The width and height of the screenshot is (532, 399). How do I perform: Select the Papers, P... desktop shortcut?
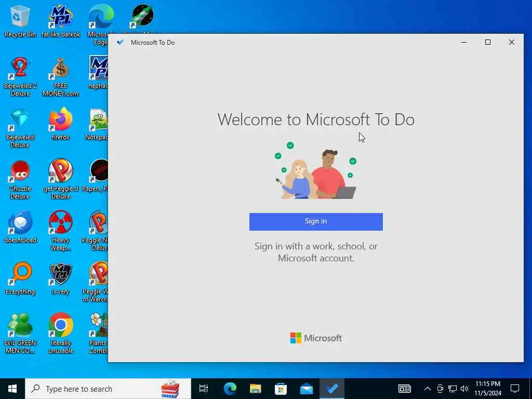pyautogui.click(x=96, y=176)
